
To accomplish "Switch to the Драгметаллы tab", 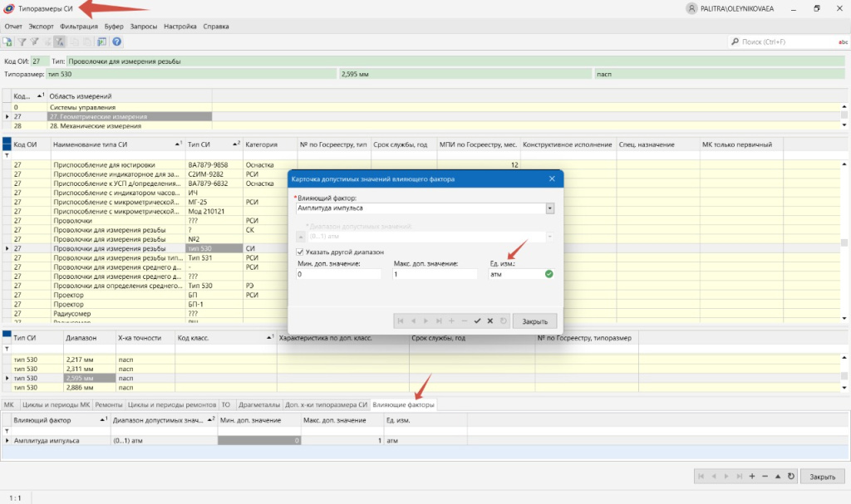I will tap(259, 404).
